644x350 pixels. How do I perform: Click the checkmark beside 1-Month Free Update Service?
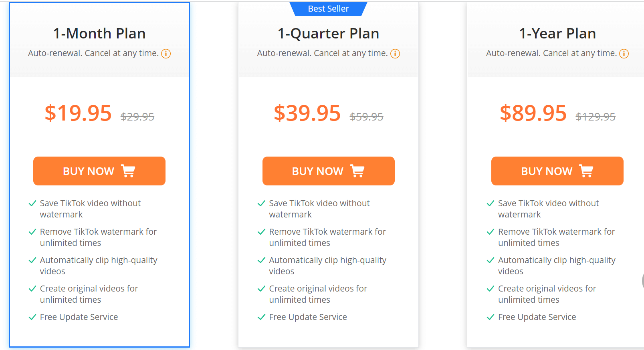coord(32,317)
